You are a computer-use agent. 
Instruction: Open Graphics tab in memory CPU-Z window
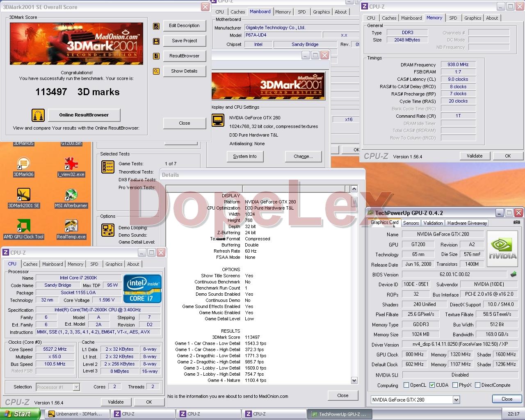pyautogui.click(x=473, y=18)
